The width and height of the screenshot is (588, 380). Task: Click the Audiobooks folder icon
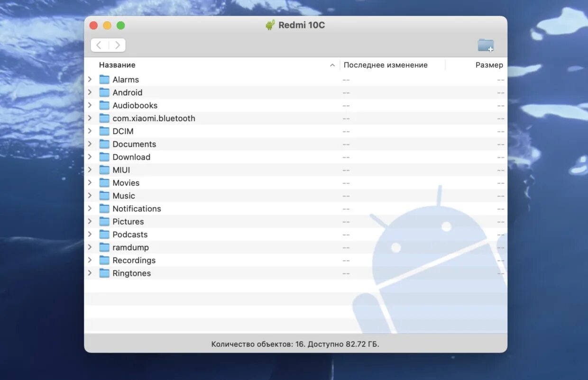[x=104, y=105]
